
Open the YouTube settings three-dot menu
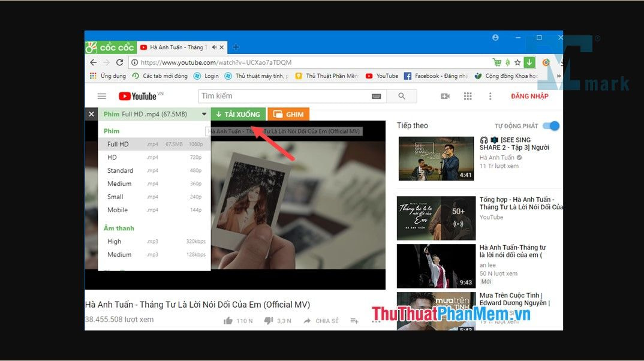[x=490, y=96]
